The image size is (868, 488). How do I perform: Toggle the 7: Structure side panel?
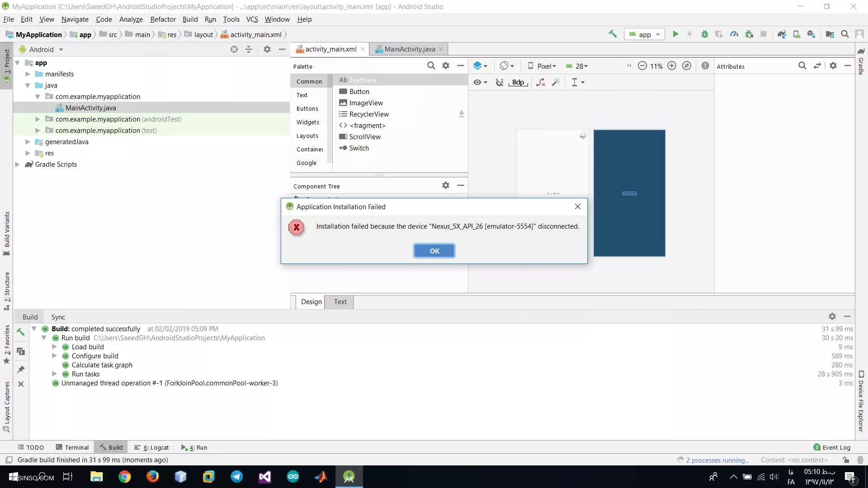coord(7,291)
